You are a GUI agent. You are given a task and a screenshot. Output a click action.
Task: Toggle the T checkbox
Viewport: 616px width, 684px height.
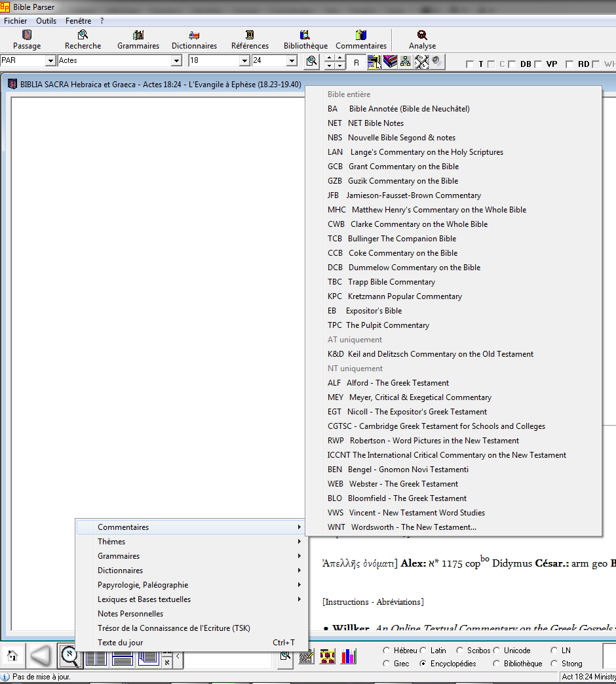pos(469,64)
